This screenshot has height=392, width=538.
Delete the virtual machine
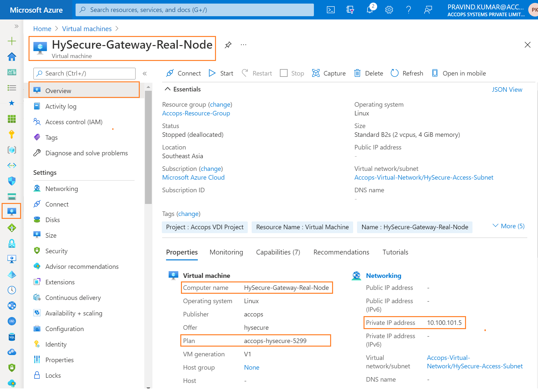(x=368, y=73)
